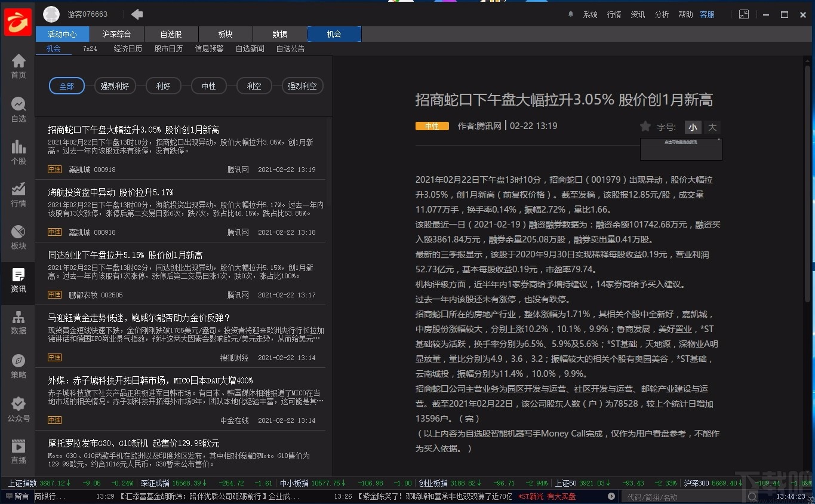Open the 系统 menu
The image size is (815, 504).
tap(590, 14)
